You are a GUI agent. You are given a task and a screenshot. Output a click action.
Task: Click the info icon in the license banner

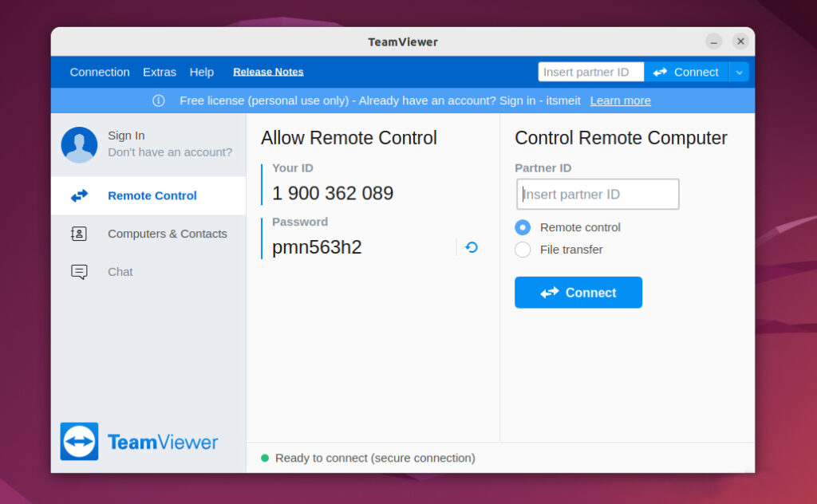click(158, 100)
